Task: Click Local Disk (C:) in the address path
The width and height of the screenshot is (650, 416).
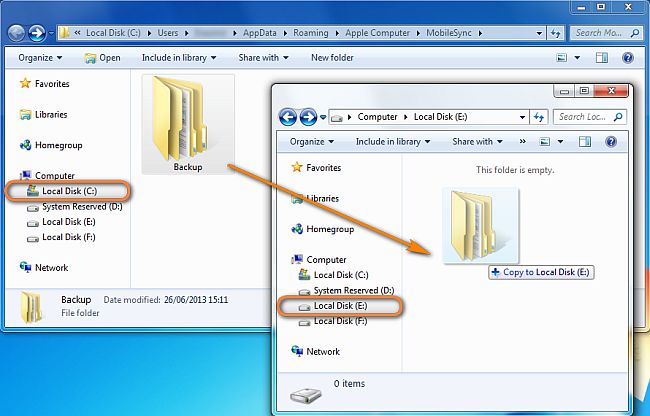Action: [113, 33]
